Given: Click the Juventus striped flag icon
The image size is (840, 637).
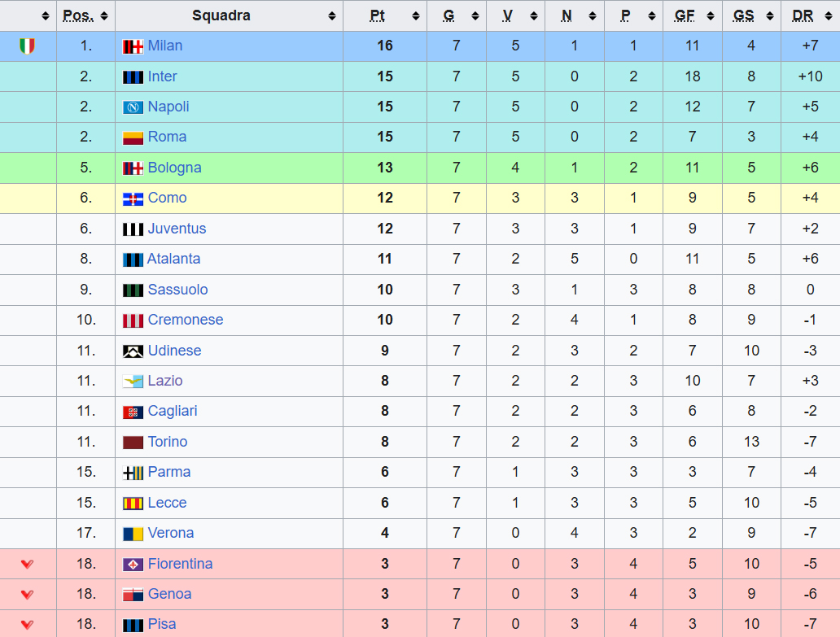Looking at the screenshot, I should (133, 229).
